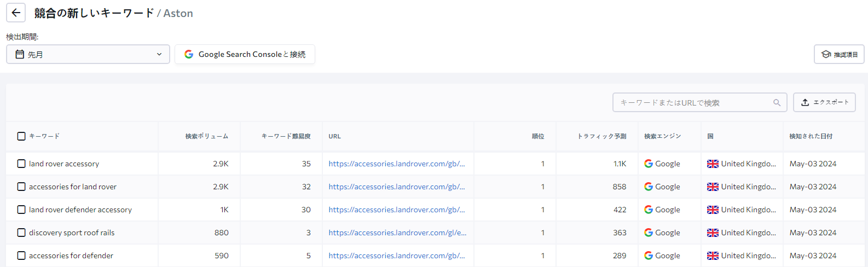The width and height of the screenshot is (868, 267).
Task: Export the table with エクスポート button
Action: pyautogui.click(x=824, y=102)
